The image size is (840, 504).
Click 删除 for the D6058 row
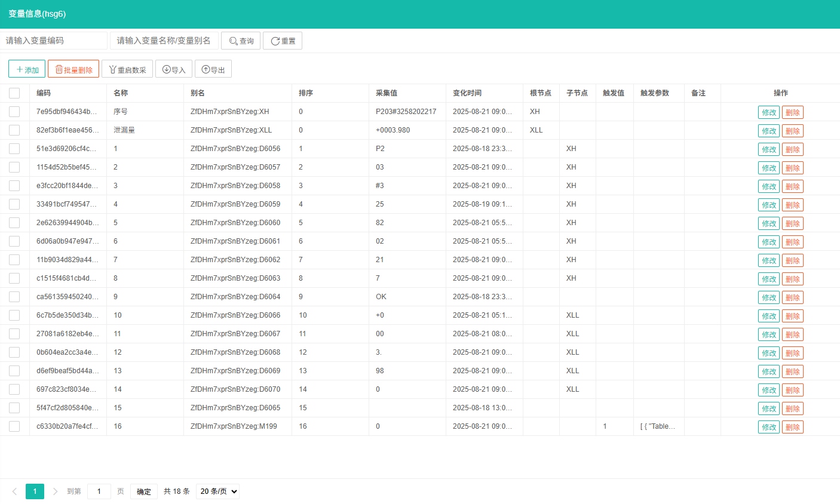(x=793, y=186)
